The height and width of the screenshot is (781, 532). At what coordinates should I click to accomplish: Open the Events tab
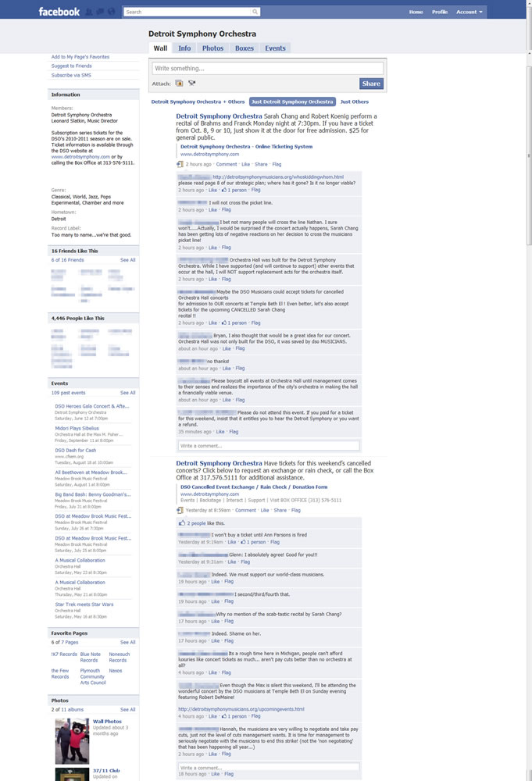coord(275,48)
